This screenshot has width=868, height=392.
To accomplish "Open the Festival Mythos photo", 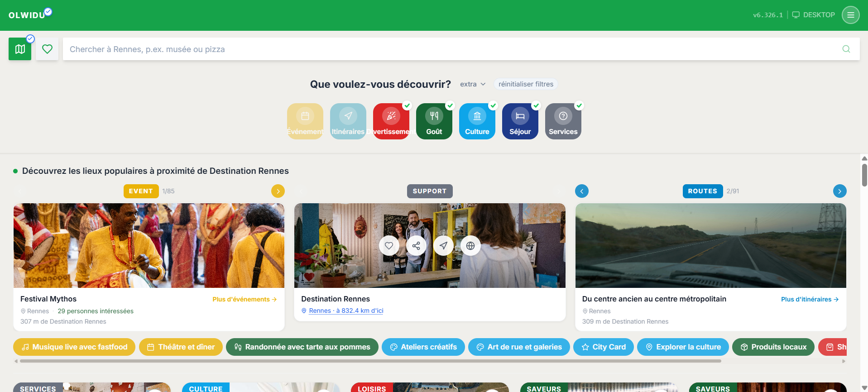I will click(x=149, y=245).
